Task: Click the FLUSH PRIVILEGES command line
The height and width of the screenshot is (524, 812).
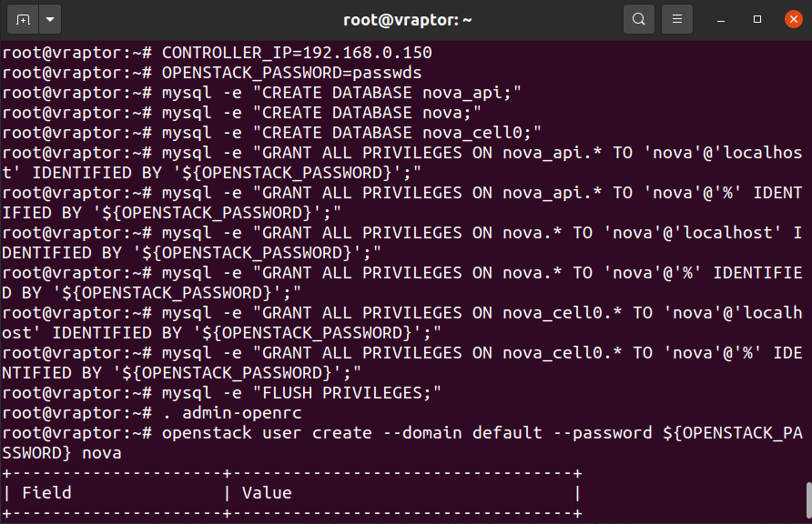Action: click(301, 392)
